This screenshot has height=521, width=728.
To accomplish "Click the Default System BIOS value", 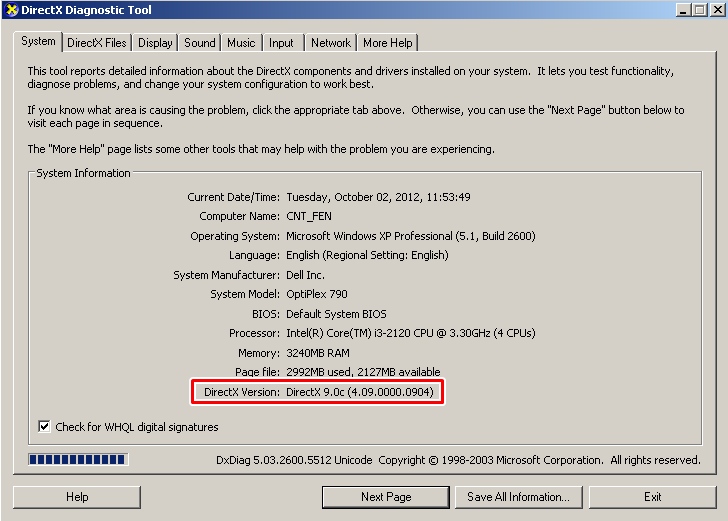I will coord(336,314).
